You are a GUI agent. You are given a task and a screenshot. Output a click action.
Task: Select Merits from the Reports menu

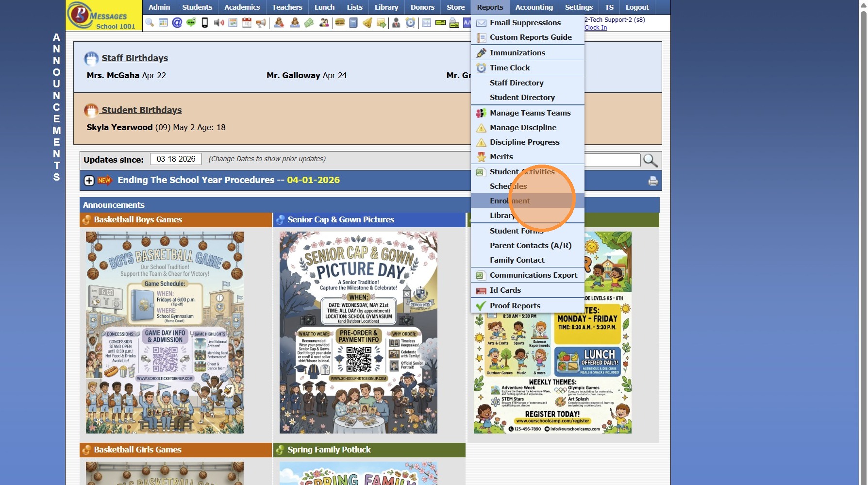click(528, 157)
